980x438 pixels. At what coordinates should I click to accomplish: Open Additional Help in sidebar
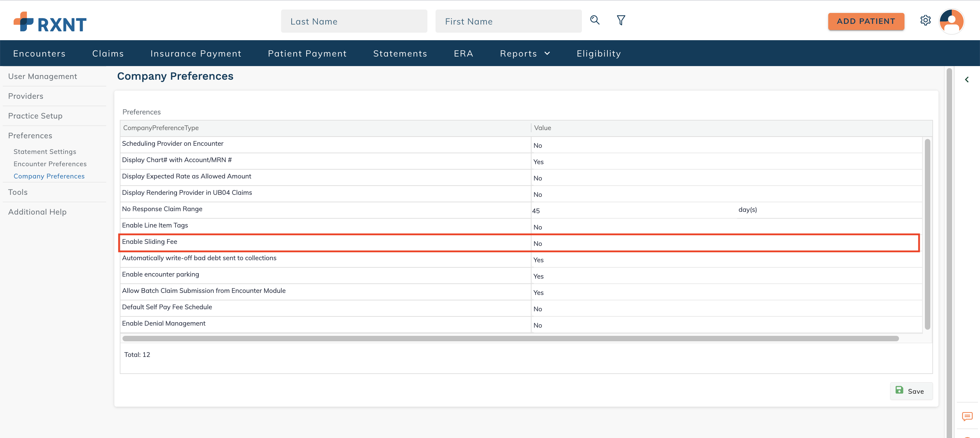pos(37,212)
